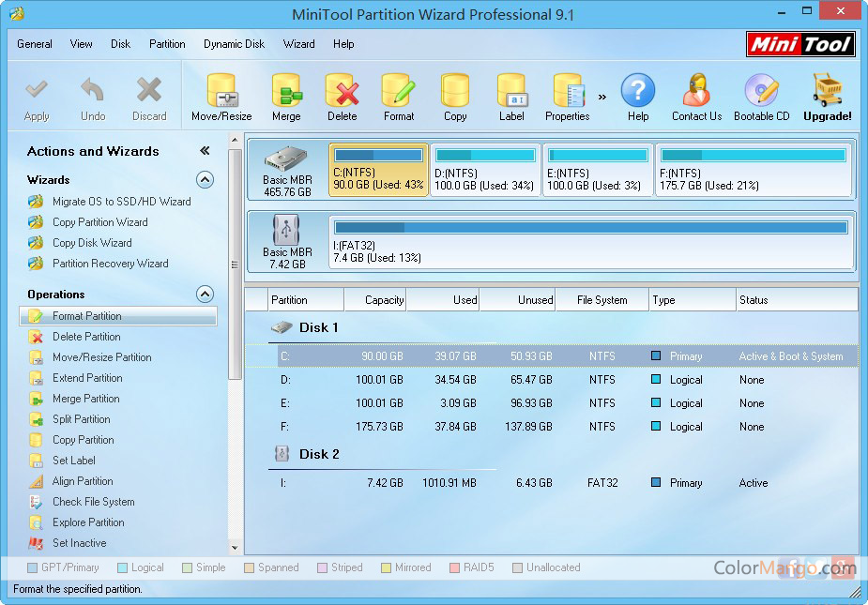The width and height of the screenshot is (868, 605).
Task: Click the Delete Partition sidebar icon
Action: pyautogui.click(x=36, y=337)
